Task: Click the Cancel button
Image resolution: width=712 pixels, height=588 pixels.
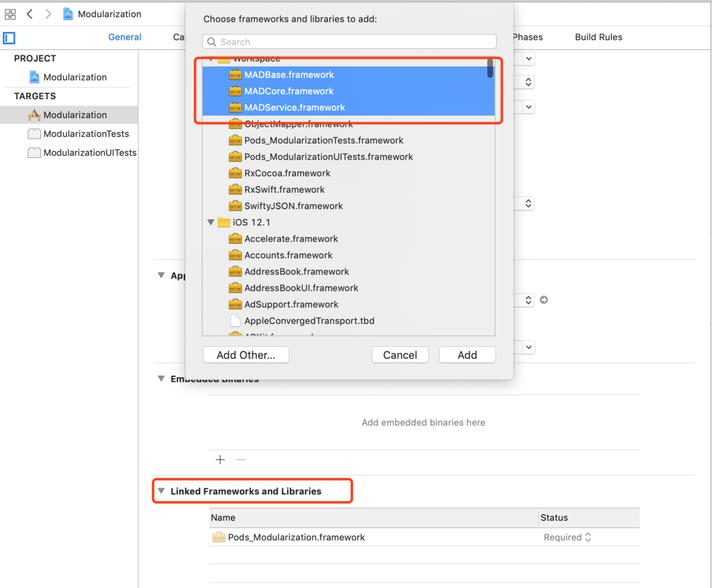Action: pyautogui.click(x=400, y=355)
